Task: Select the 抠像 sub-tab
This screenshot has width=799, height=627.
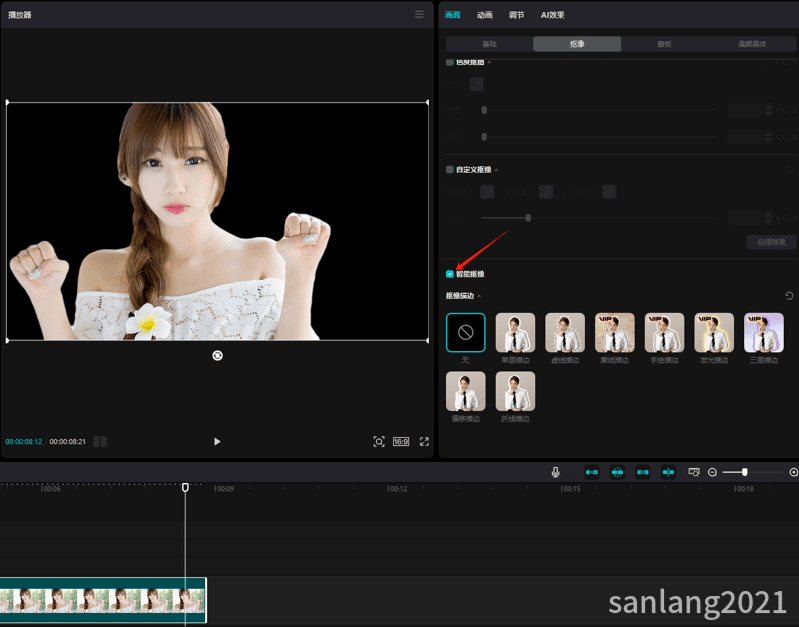Action: coord(577,44)
